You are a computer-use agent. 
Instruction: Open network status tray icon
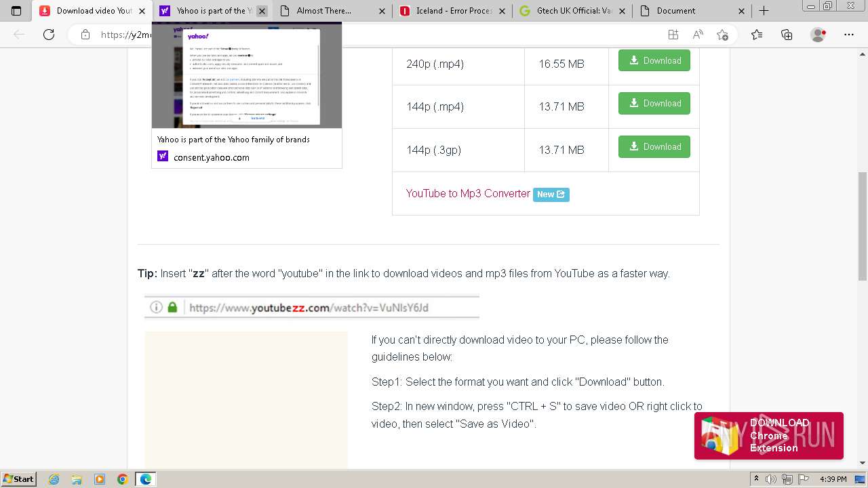[786, 479]
